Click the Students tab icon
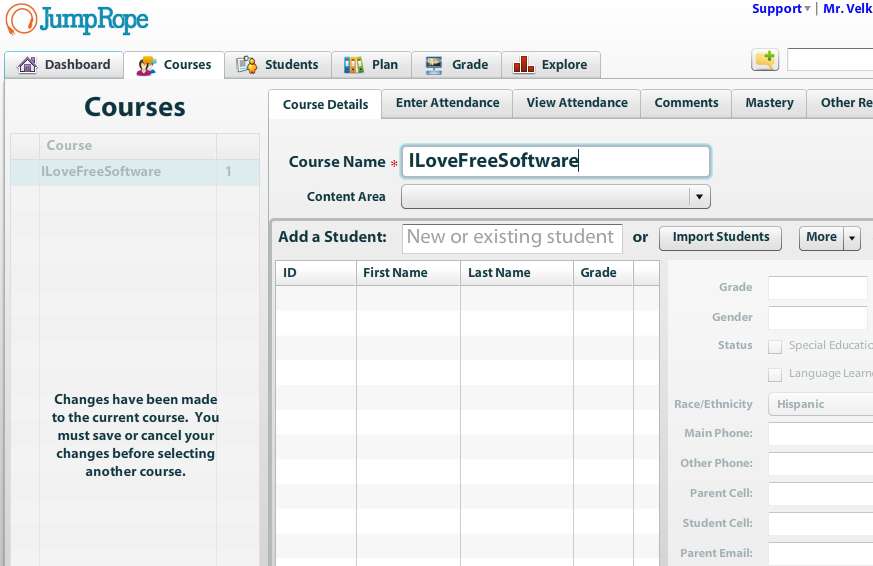Screen dimensions: 873x566 (x=247, y=65)
